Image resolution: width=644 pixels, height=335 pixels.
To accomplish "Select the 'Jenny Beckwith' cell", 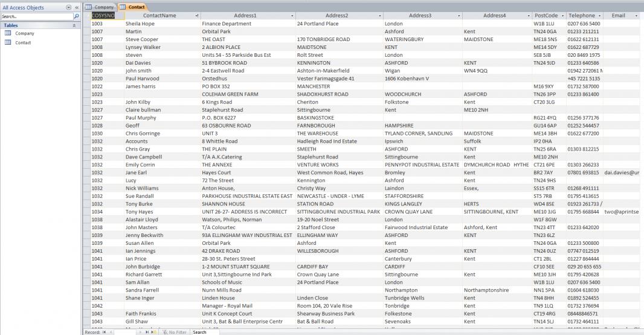I will (x=162, y=235).
